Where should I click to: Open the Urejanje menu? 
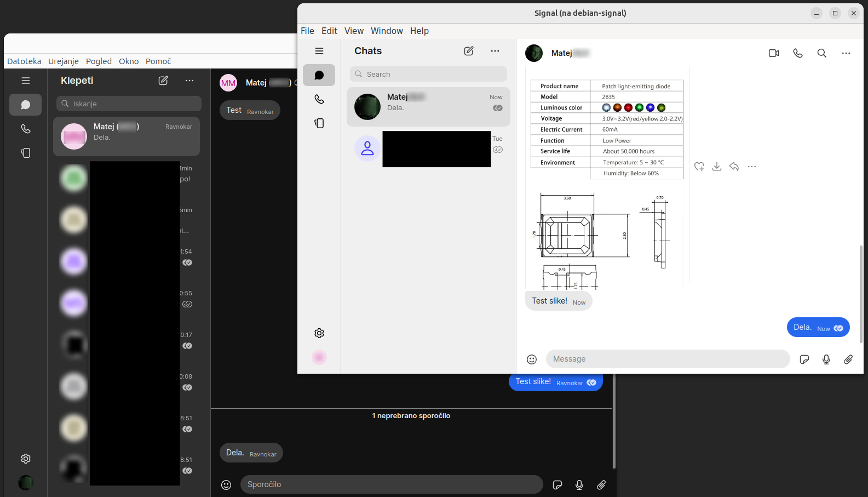(64, 61)
